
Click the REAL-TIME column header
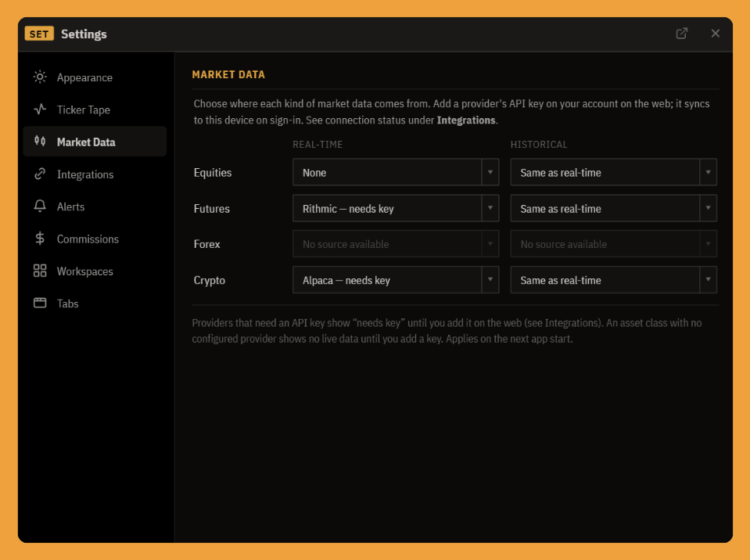318,145
